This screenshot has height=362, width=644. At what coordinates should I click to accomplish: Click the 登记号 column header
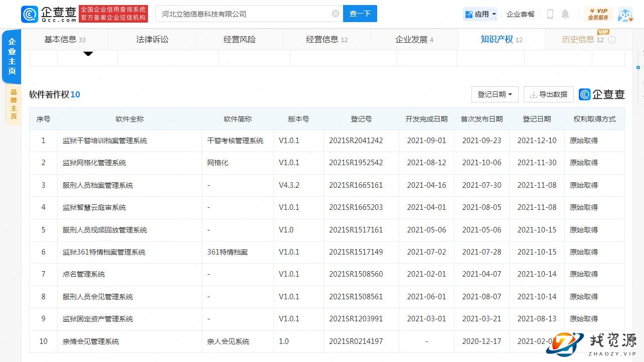click(x=361, y=119)
